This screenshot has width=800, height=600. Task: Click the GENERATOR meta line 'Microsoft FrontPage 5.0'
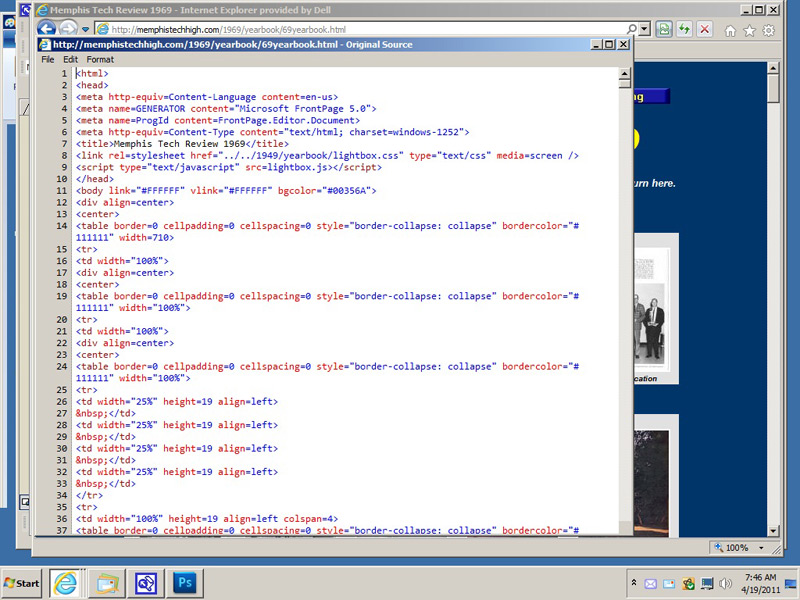click(x=226, y=109)
